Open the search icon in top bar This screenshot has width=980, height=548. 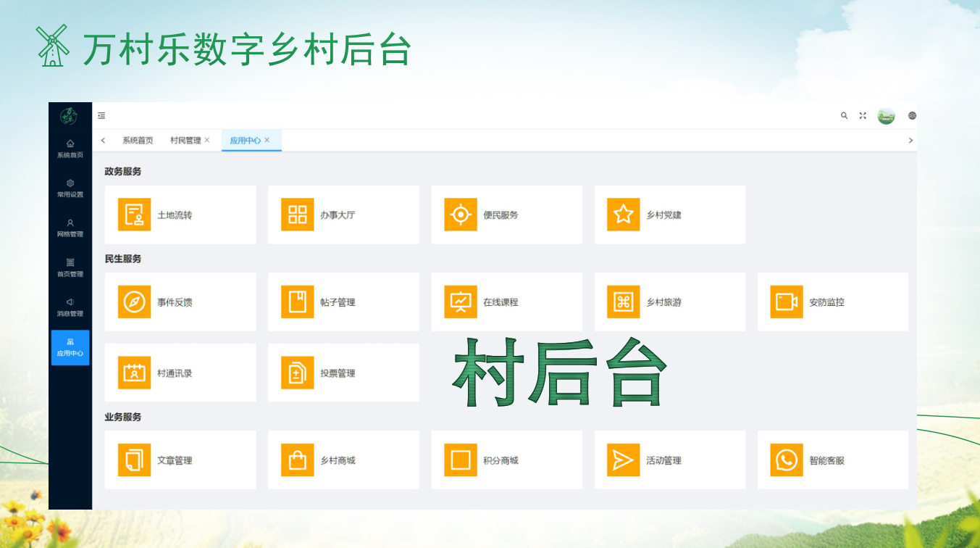tap(844, 115)
